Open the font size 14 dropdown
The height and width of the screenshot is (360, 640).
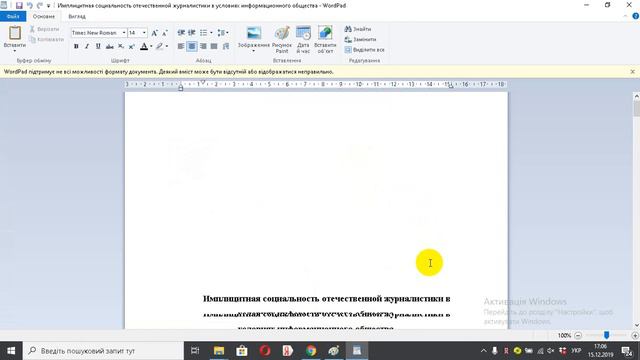pyautogui.click(x=144, y=33)
